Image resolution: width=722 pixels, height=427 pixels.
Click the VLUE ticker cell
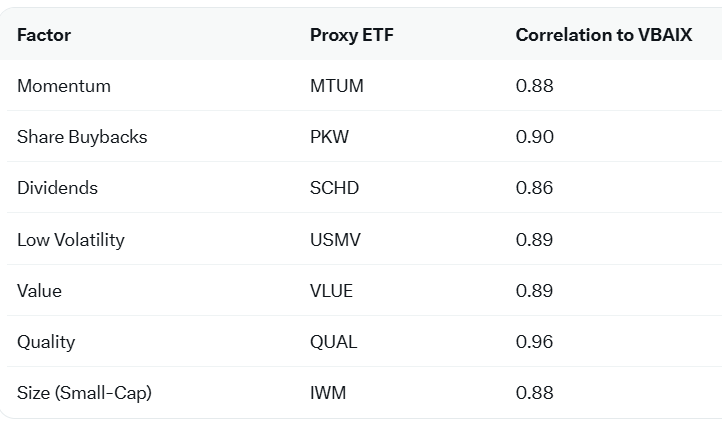pos(331,291)
